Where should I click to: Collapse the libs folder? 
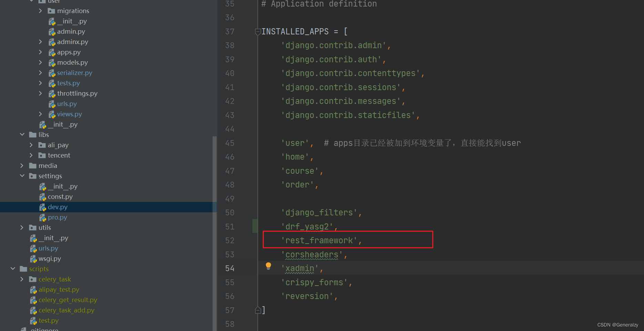point(22,135)
